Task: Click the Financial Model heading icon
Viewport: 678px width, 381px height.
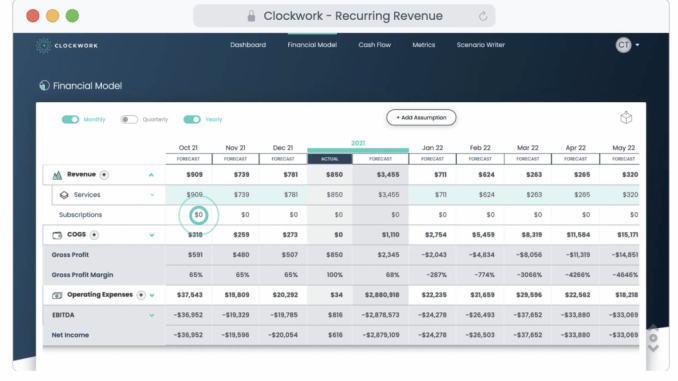Action: click(x=44, y=86)
